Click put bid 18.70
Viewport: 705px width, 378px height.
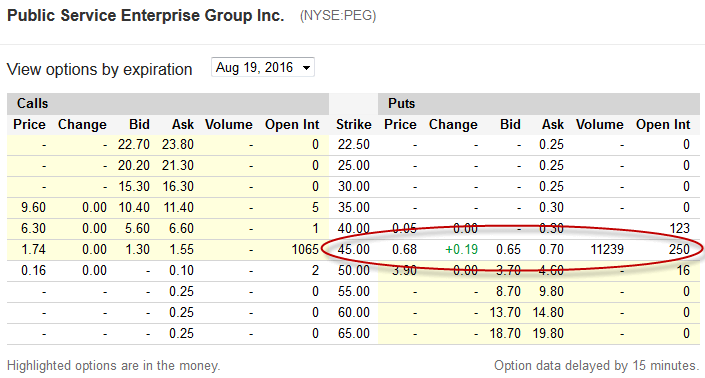tap(505, 334)
